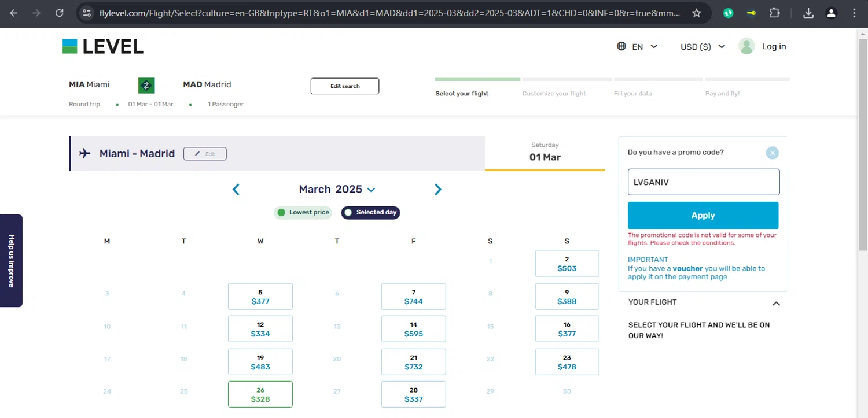868x418 pixels.
Task: Click the promo code input field
Action: tap(704, 182)
